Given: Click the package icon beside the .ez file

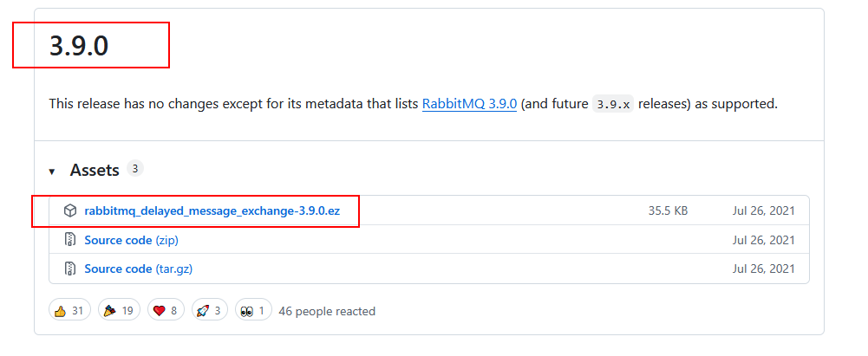Looking at the screenshot, I should 70,210.
